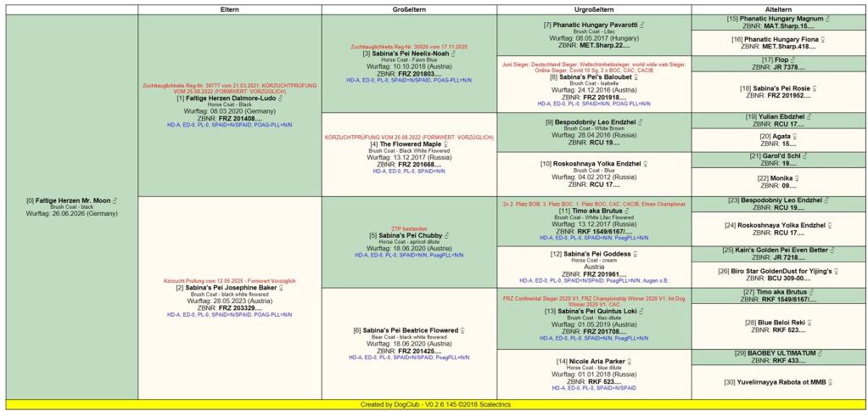Screen dimensions: 868x411
Task: Click the red Körzucht Prüfung vom 12.05.2025 note
Action: [229, 281]
